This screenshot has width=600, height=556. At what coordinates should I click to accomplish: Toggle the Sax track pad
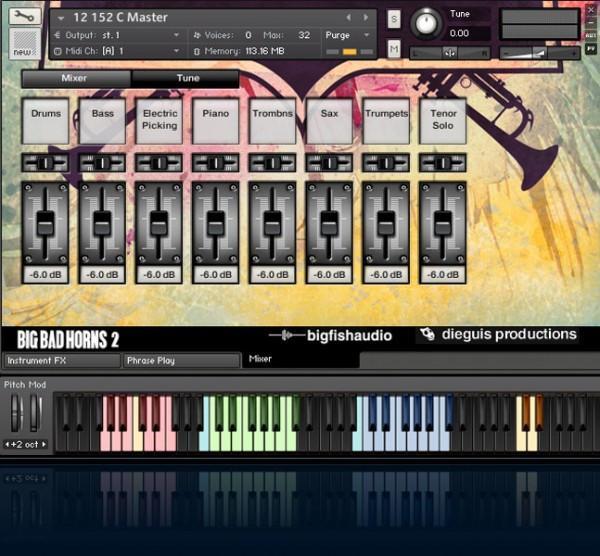(x=330, y=121)
